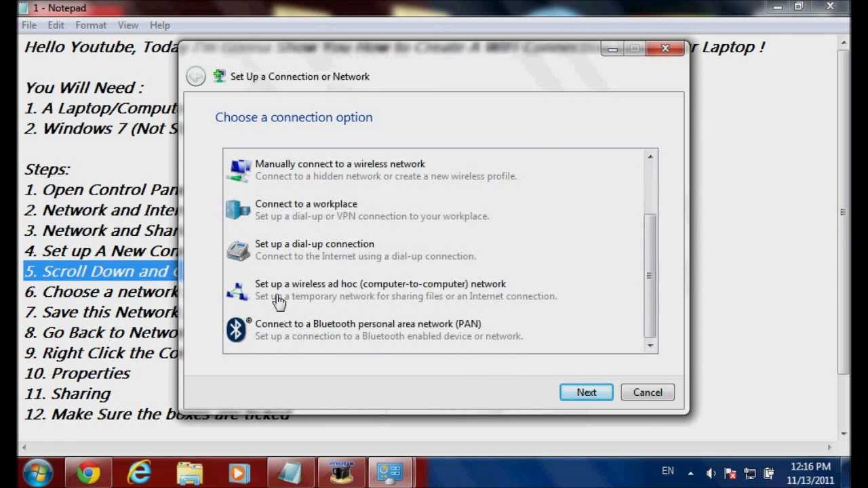This screenshot has width=868, height=488.
Task: Click the connection list scrollbar thumb
Action: [x=650, y=275]
